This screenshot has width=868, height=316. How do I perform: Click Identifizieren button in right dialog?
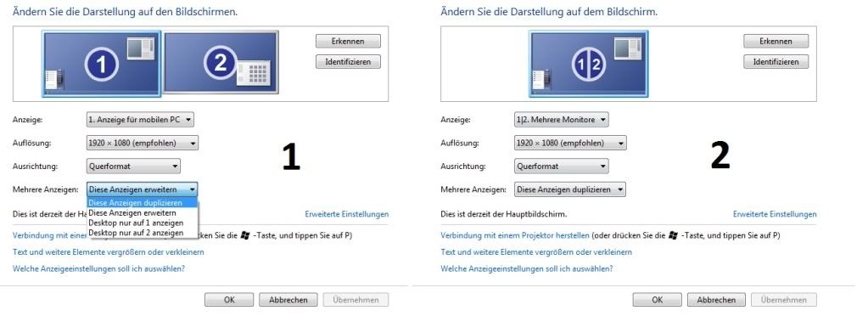[x=776, y=61]
